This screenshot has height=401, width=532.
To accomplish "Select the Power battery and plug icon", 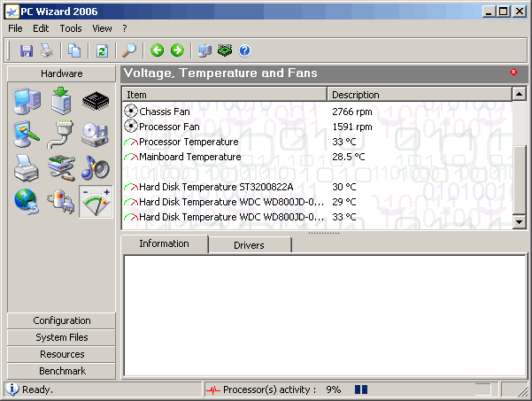I will (x=61, y=202).
